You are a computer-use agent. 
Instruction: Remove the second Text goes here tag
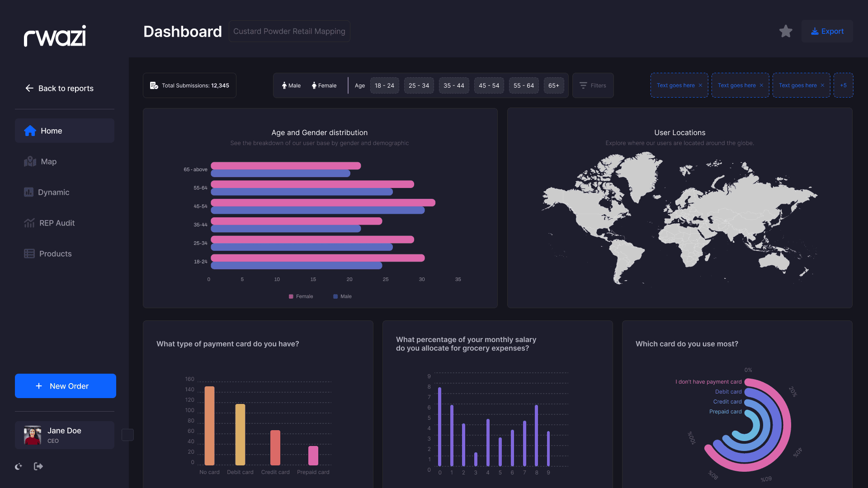pos(762,85)
